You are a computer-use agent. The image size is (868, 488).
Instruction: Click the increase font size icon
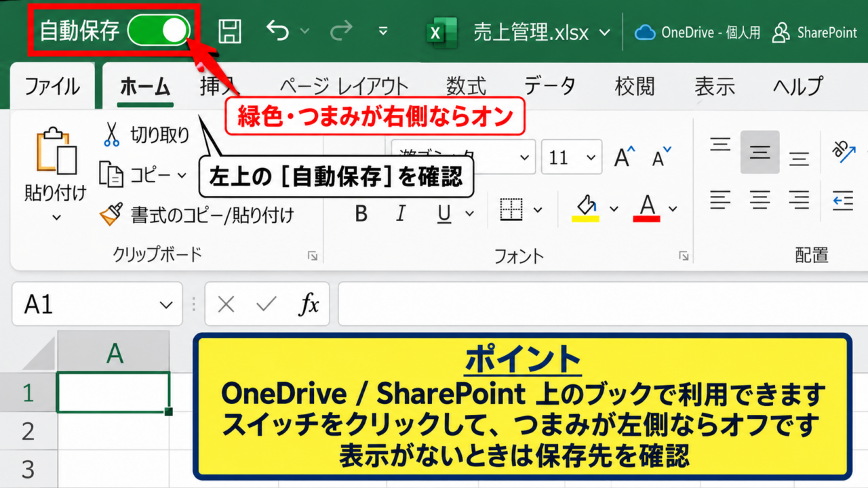pyautogui.click(x=625, y=157)
